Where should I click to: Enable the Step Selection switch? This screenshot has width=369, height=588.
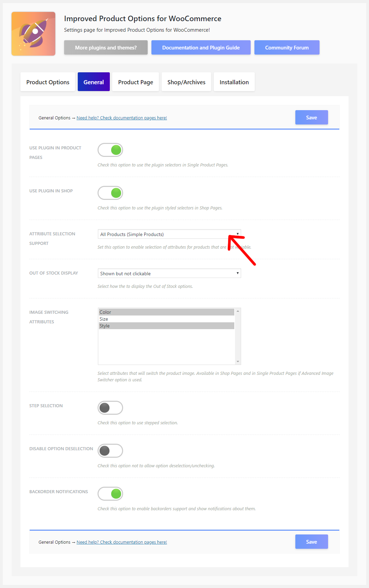[x=110, y=408]
